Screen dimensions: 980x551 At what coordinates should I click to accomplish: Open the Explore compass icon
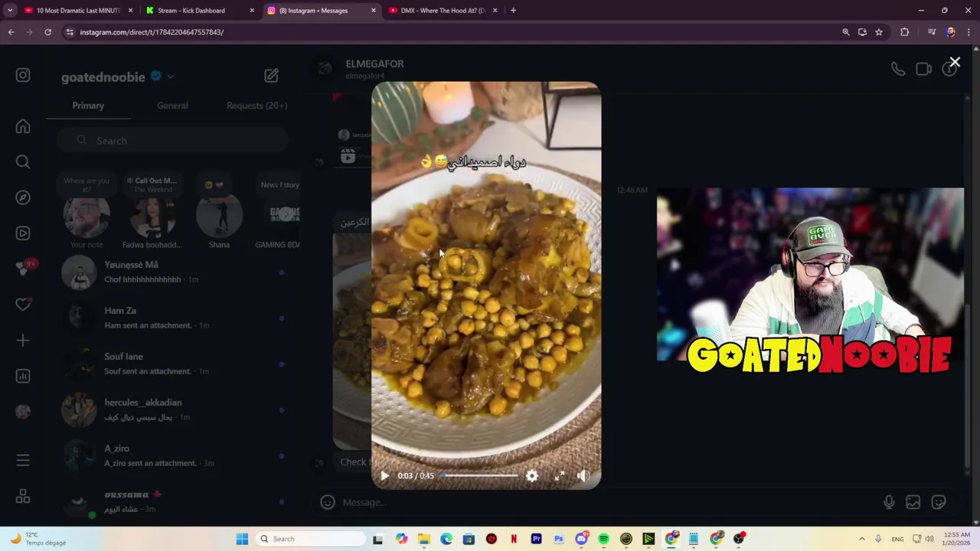23,197
